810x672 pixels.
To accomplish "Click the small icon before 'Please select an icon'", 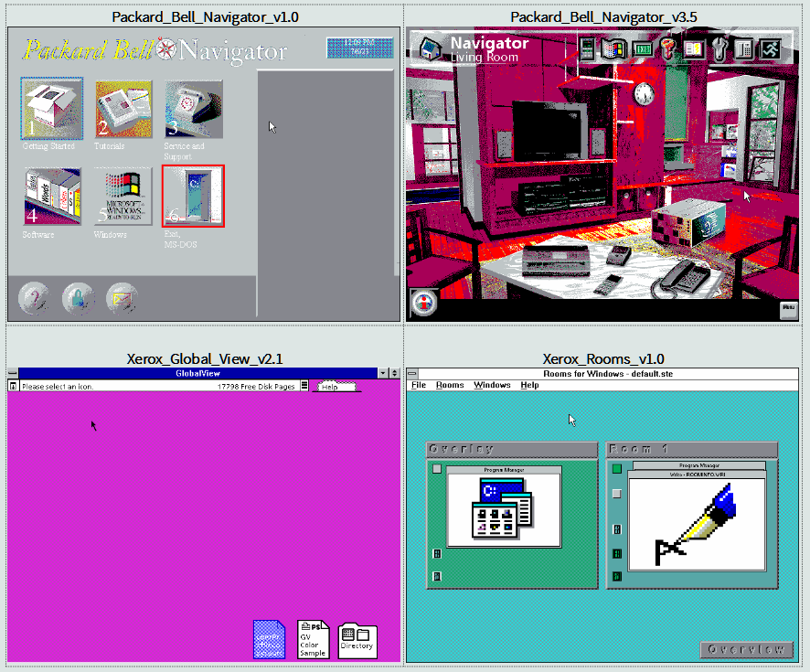I will [x=14, y=386].
